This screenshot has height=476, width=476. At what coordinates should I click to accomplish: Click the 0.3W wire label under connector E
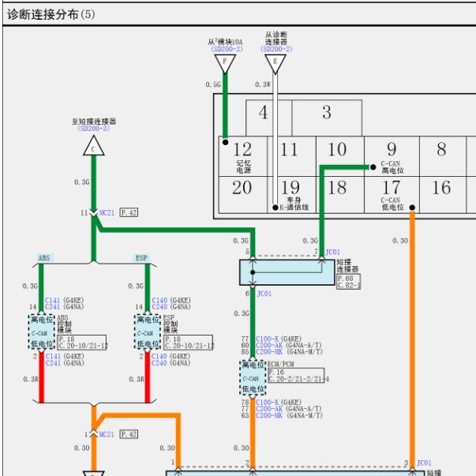[x=263, y=84]
